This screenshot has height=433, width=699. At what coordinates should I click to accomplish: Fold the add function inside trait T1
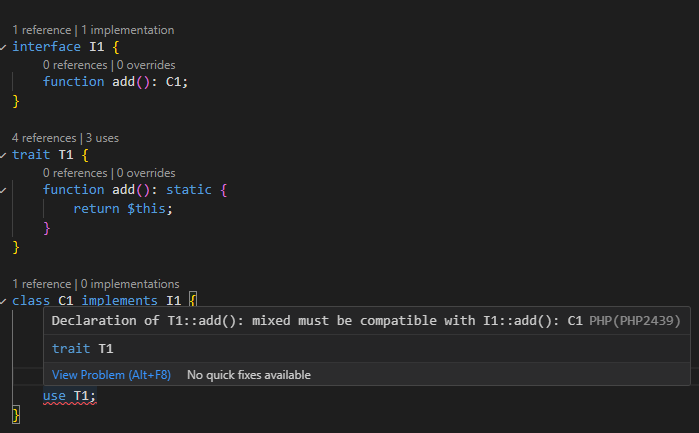[4, 190]
